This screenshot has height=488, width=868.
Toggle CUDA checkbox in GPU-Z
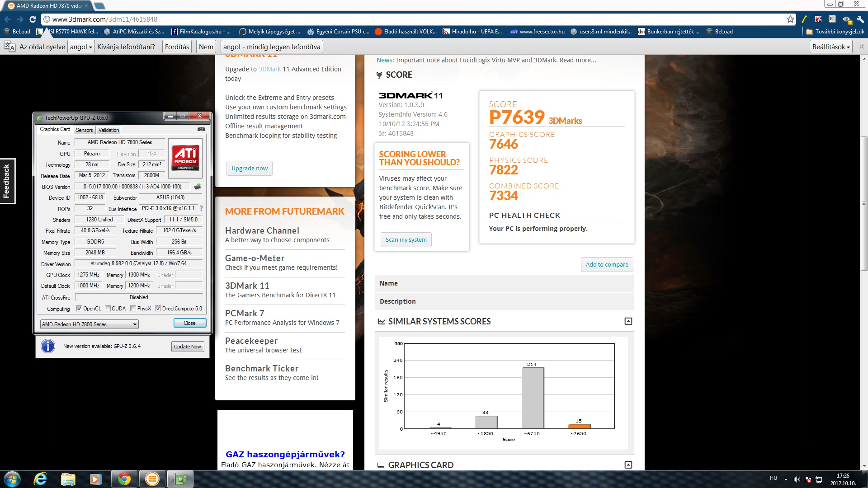click(108, 309)
